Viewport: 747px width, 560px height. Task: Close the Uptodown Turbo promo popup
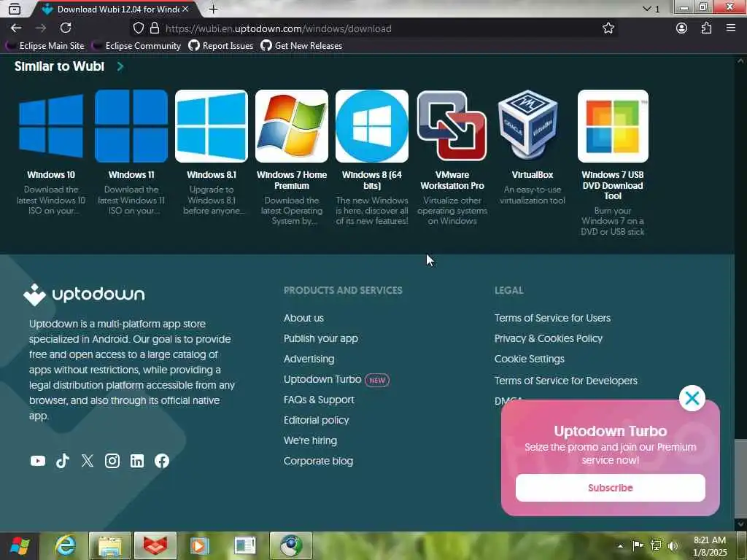click(692, 398)
